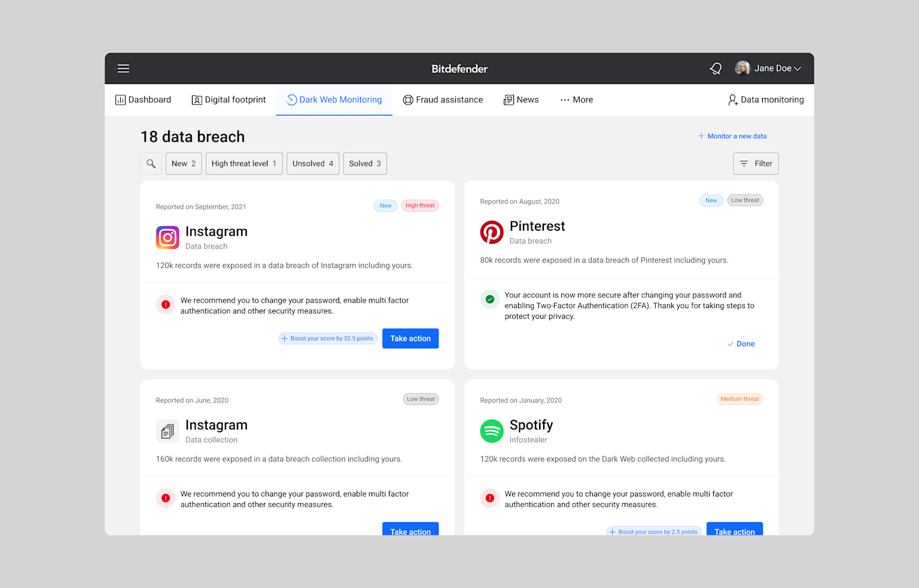Screen dimensions: 919x588
Task: Click the Pinterest card title
Action: pos(537,226)
